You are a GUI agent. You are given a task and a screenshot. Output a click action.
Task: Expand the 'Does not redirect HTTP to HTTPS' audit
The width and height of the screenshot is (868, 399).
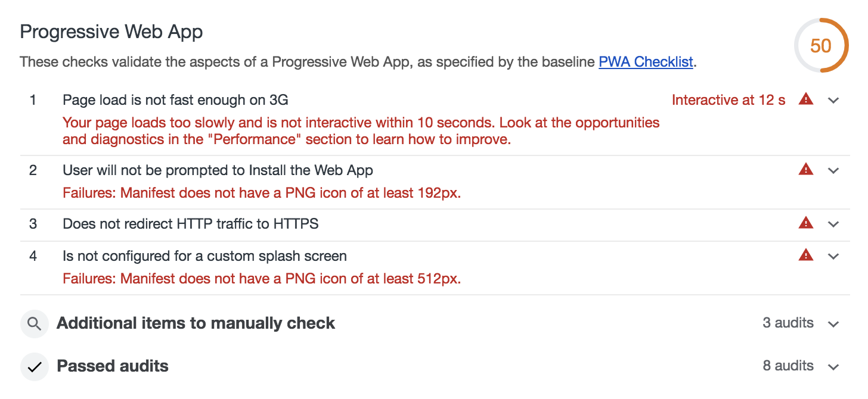pos(833,223)
